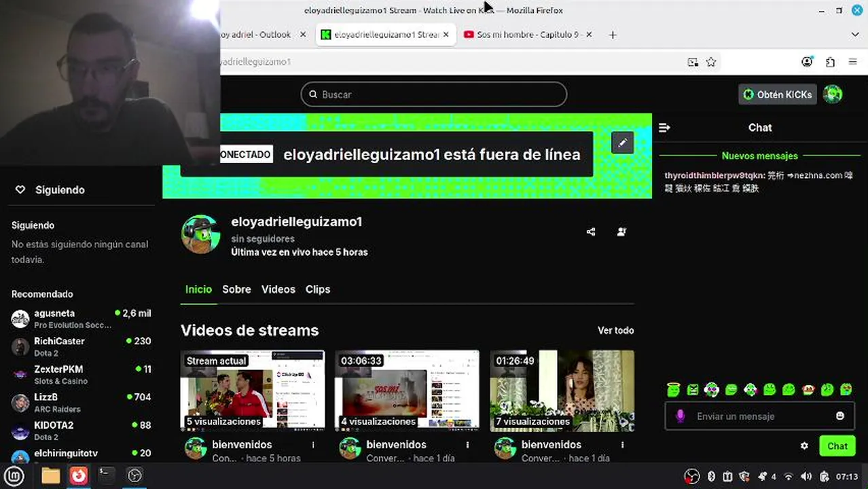Screen dimensions: 868x489
Task: Open the Linux Mint start menu
Action: (x=14, y=475)
